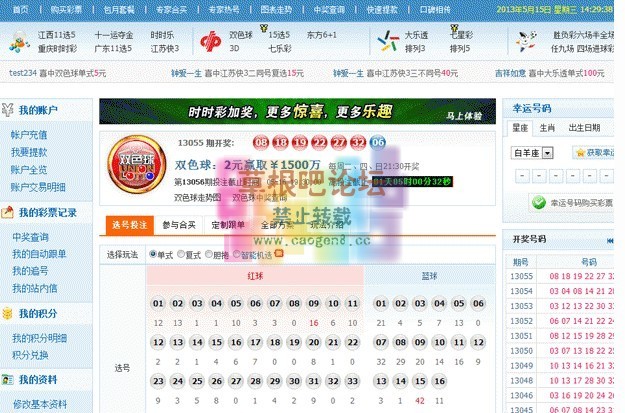Click the Sports Lottery colorful star icon
The image size is (625, 413).
pyautogui.click(x=388, y=41)
